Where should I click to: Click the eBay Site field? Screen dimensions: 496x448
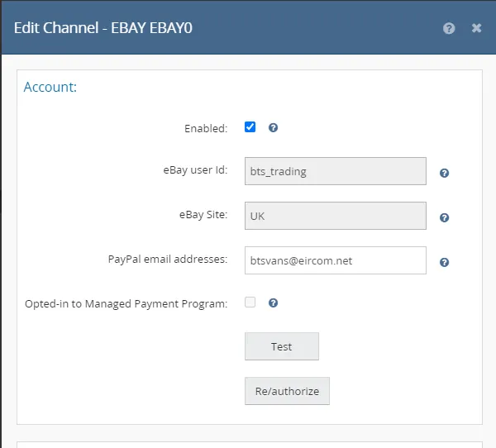click(x=336, y=216)
